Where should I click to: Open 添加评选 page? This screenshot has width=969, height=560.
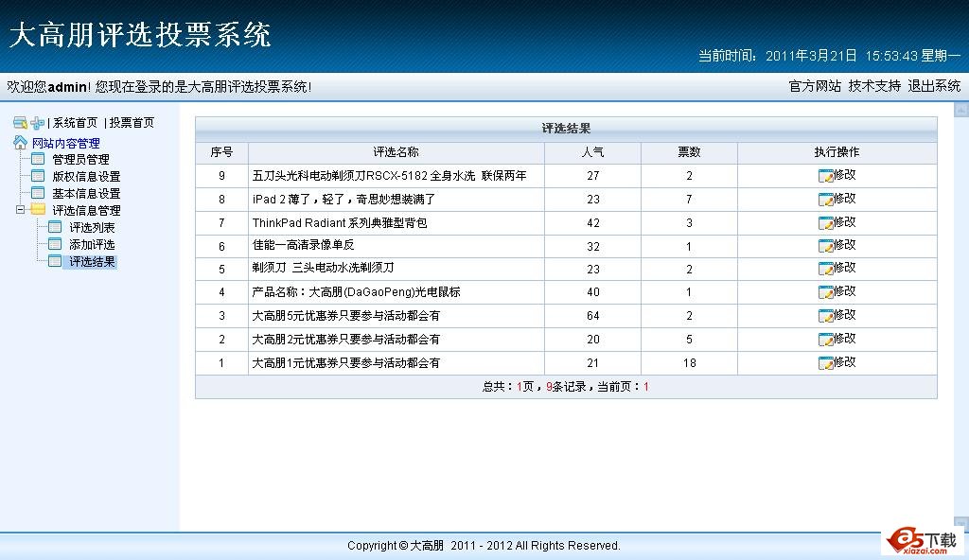(x=92, y=244)
